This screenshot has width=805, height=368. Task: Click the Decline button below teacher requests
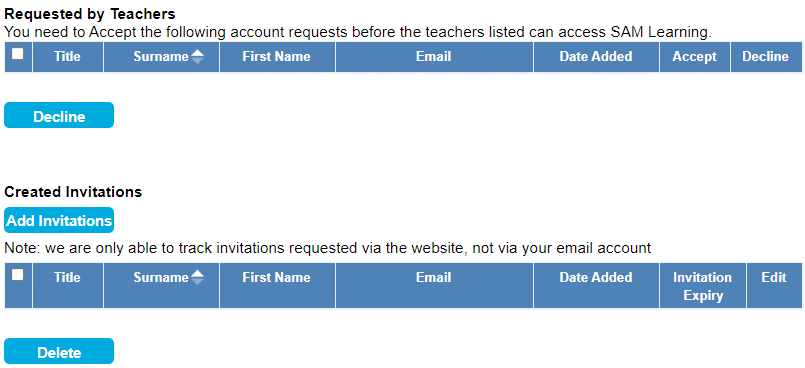point(59,115)
